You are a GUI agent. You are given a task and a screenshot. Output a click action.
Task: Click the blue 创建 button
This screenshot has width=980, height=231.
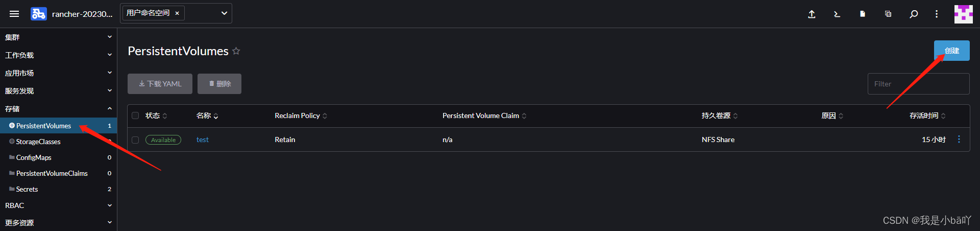pos(951,51)
